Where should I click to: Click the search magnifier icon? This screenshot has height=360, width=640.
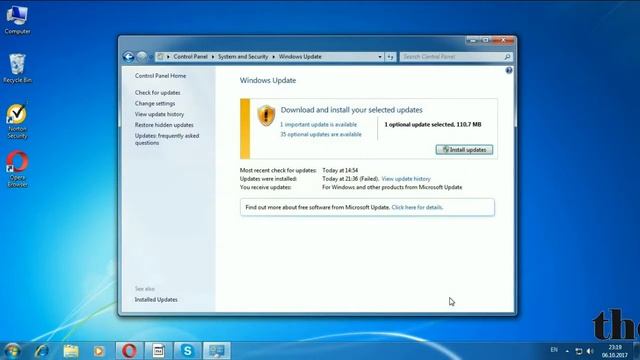pyautogui.click(x=507, y=57)
